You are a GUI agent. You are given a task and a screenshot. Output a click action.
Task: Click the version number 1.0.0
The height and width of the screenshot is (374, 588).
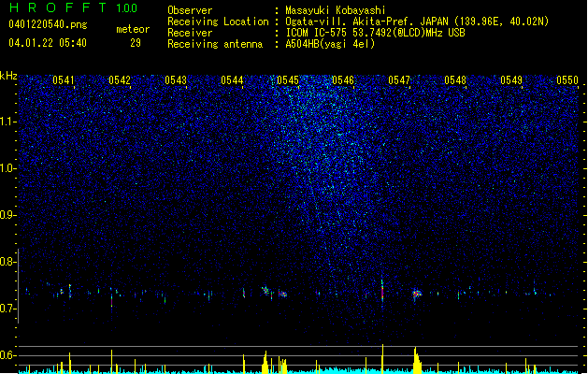[127, 8]
